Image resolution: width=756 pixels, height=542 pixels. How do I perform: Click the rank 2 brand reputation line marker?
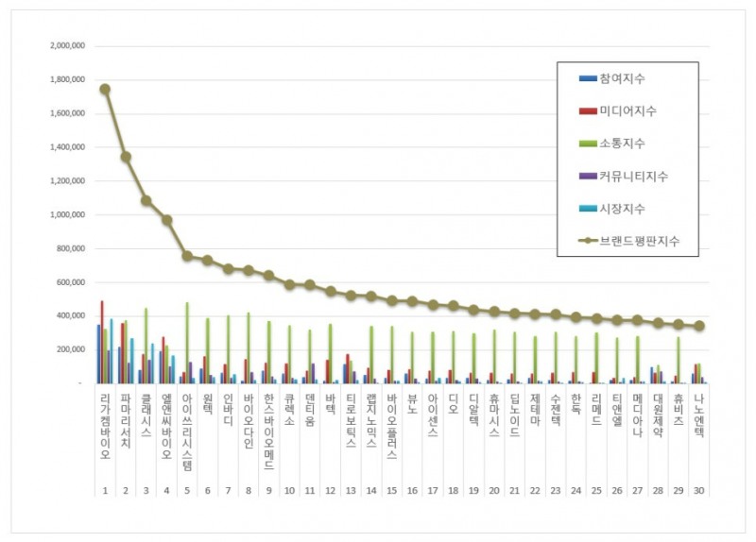click(x=126, y=157)
